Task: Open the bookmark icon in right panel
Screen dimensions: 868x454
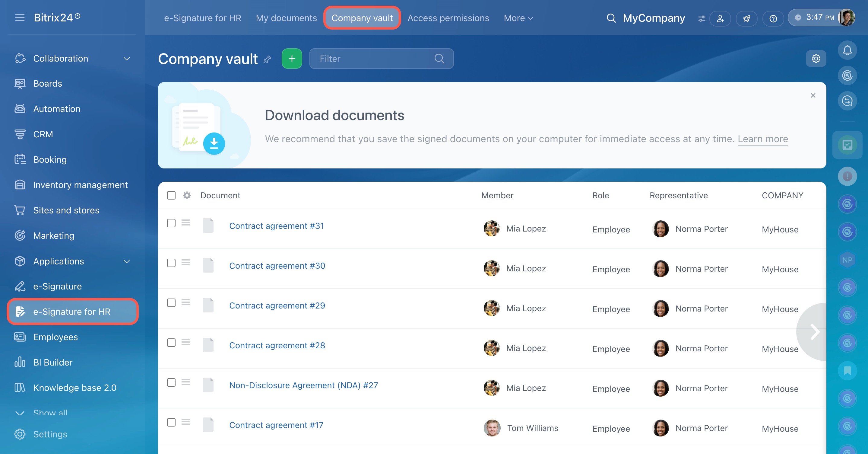Action: (847, 371)
